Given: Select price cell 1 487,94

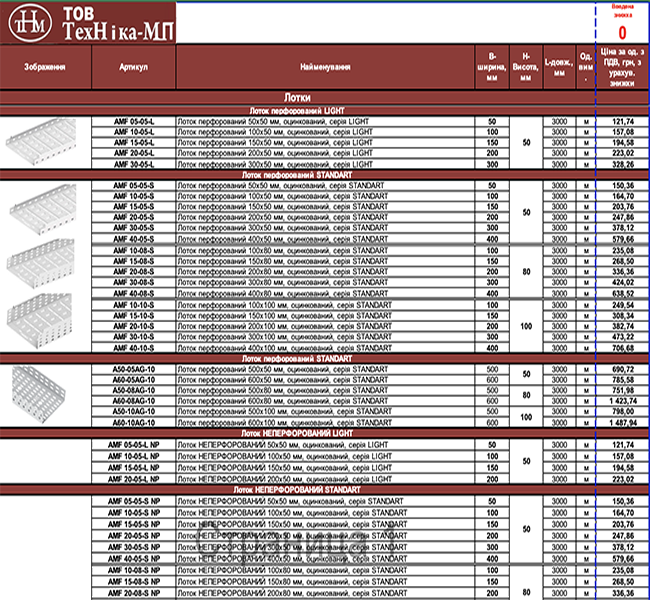Looking at the screenshot, I should (x=623, y=423).
